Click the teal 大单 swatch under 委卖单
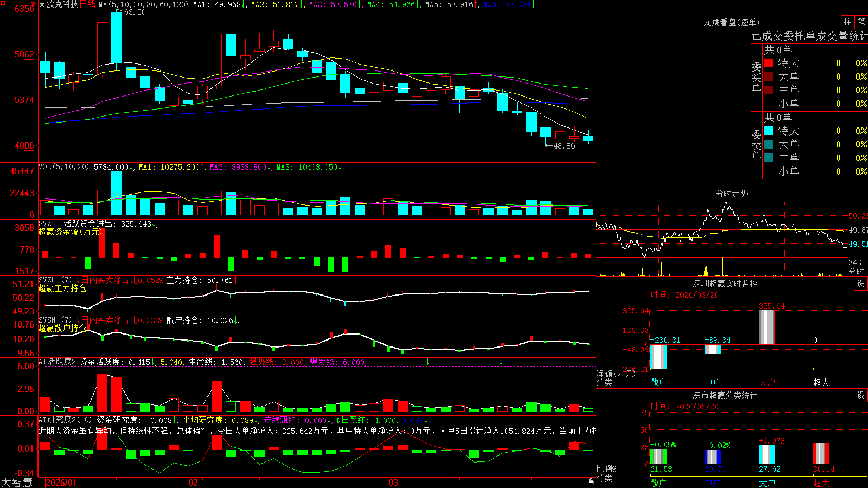868x488 pixels. click(x=768, y=144)
